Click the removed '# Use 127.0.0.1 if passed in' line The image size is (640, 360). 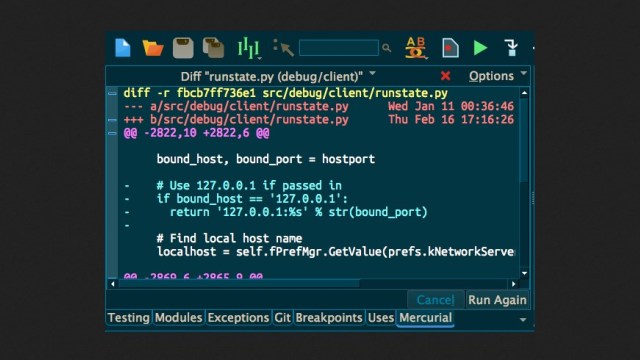point(249,186)
